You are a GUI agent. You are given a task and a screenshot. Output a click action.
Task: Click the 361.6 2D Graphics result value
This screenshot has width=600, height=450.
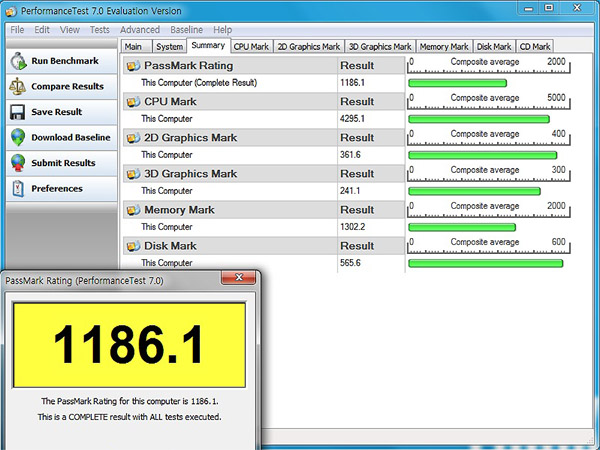coord(350,155)
